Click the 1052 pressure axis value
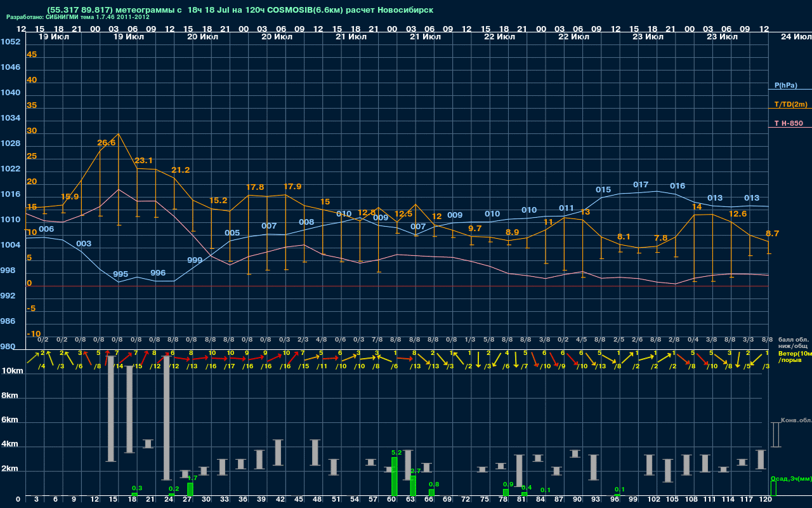 coord(10,42)
